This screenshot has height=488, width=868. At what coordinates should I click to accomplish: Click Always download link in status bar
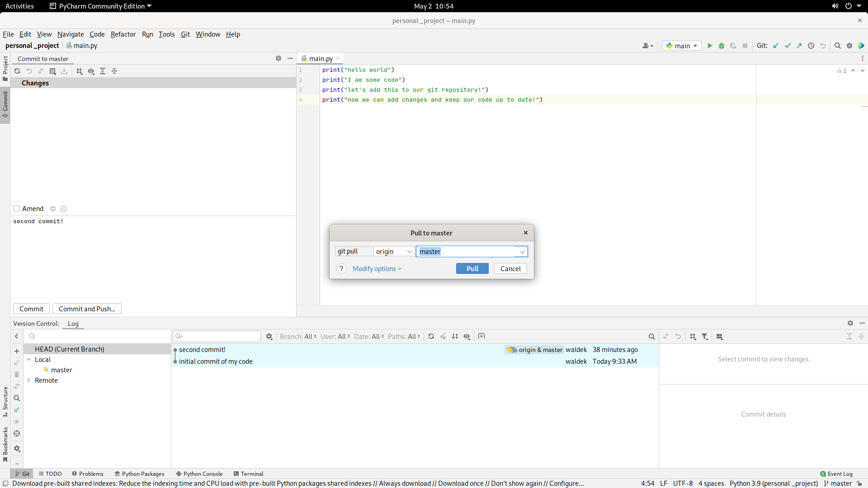click(405, 483)
